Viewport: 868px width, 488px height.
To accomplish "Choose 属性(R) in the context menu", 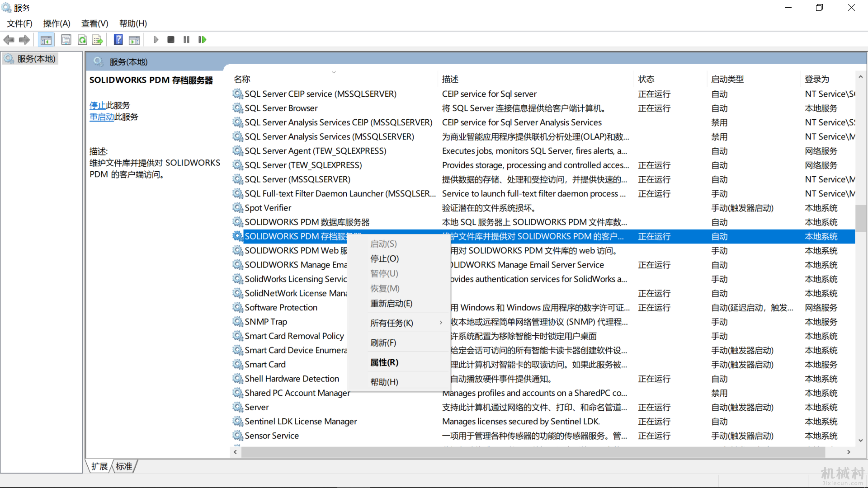I will 399,362.
